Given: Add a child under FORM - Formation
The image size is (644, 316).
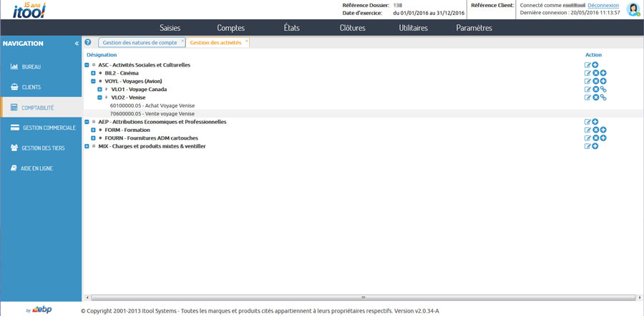Looking at the screenshot, I should [x=603, y=130].
